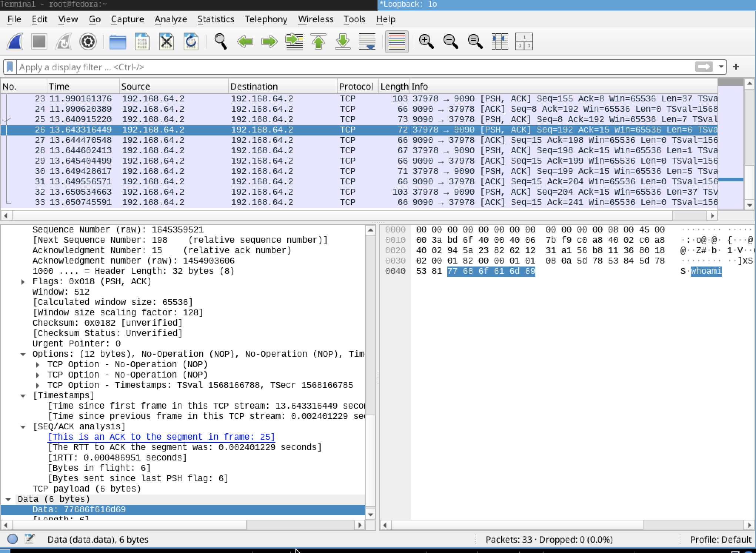
Task: Stop the running packet capture
Action: [x=39, y=41]
